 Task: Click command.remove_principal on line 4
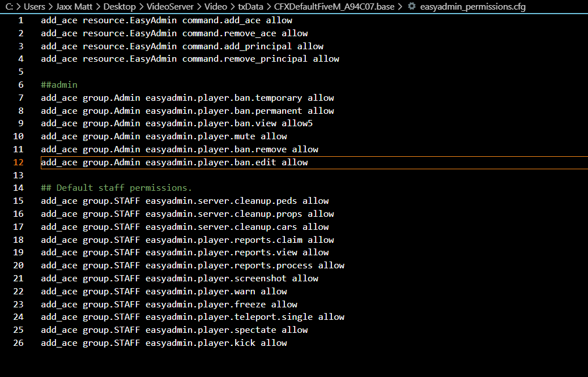[245, 59]
